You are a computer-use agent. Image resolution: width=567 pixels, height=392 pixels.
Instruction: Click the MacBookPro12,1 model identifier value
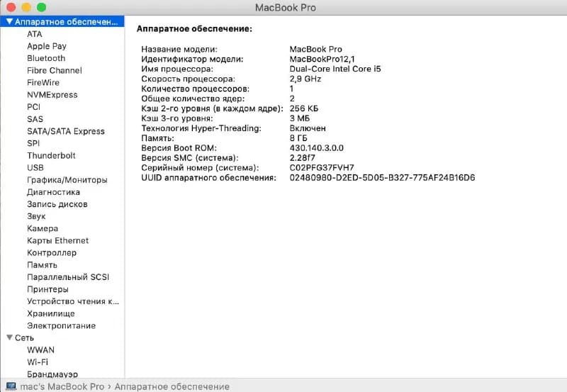(322, 59)
